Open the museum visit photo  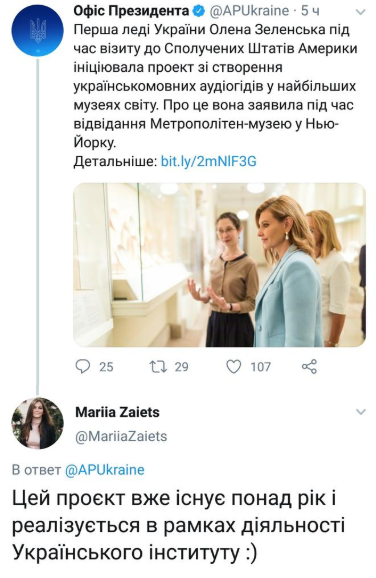coord(219,265)
